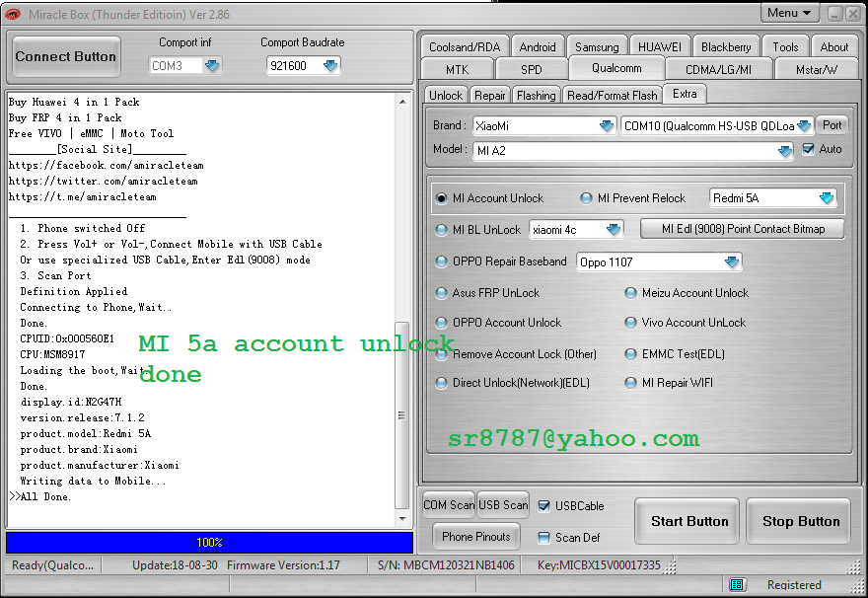Viewport: 868px width, 598px height.
Task: Expand the Model MI A2 dropdown
Action: click(x=785, y=151)
